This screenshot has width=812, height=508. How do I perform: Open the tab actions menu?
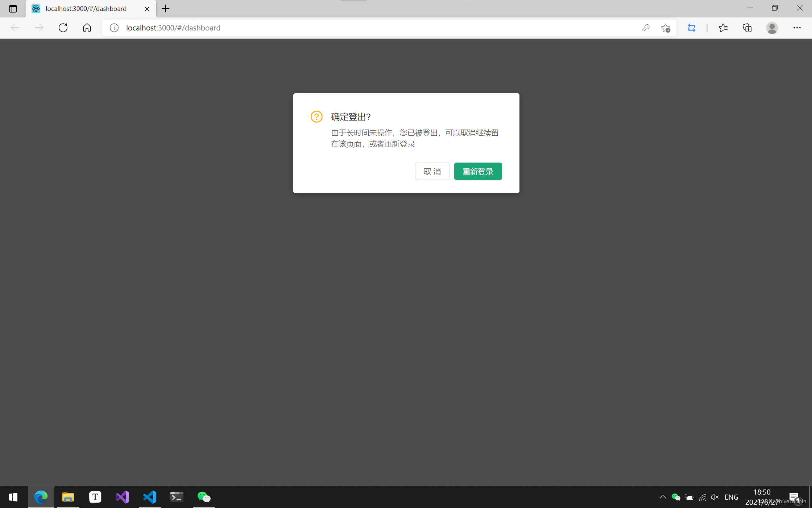pos(13,8)
